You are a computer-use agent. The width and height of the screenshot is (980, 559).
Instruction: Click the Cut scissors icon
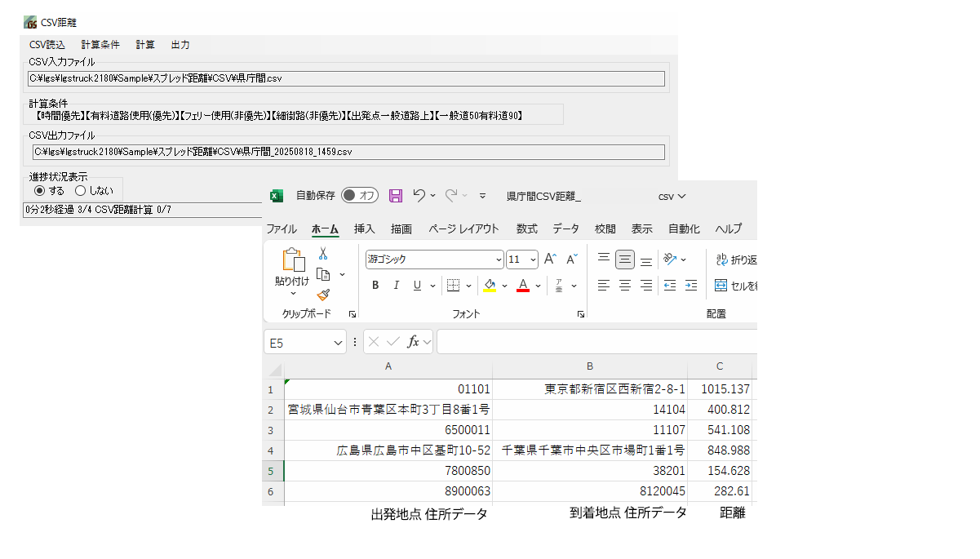pos(323,254)
